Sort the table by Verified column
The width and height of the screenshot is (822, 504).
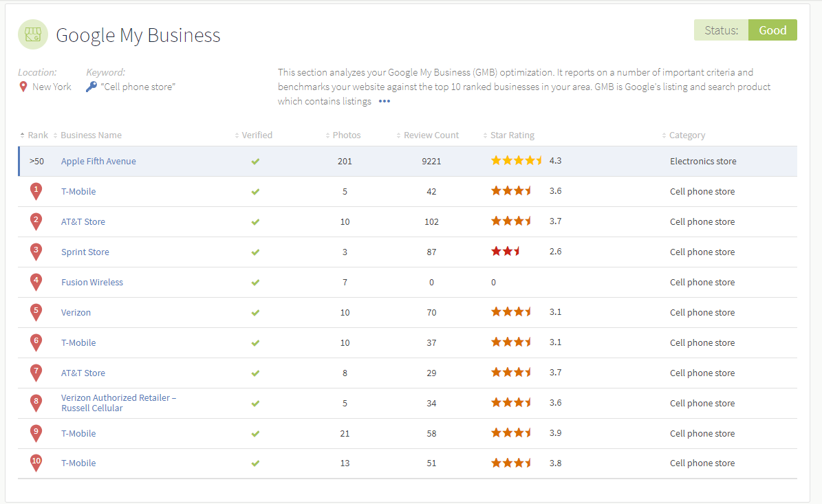pos(254,135)
